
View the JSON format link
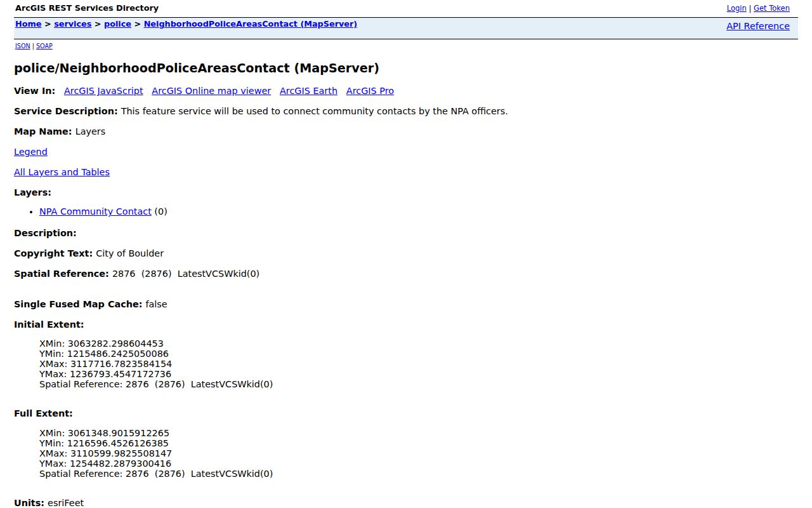(22, 46)
